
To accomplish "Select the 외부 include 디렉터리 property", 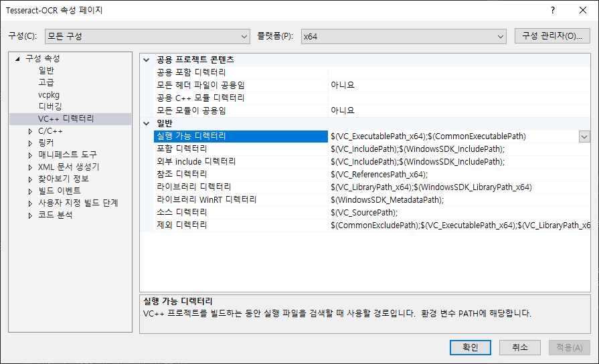I will pos(241,162).
